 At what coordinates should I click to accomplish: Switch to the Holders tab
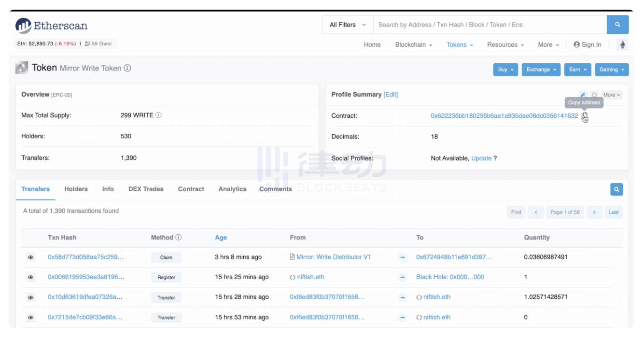[76, 189]
